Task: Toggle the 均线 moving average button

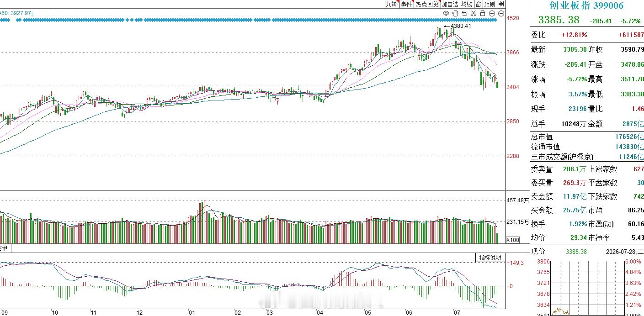Action: coord(466,4)
